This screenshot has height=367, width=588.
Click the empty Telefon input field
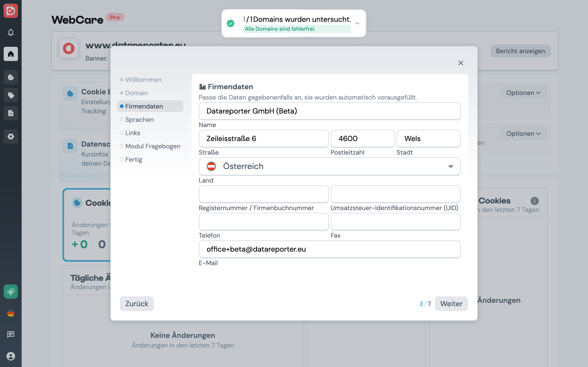[263, 222]
